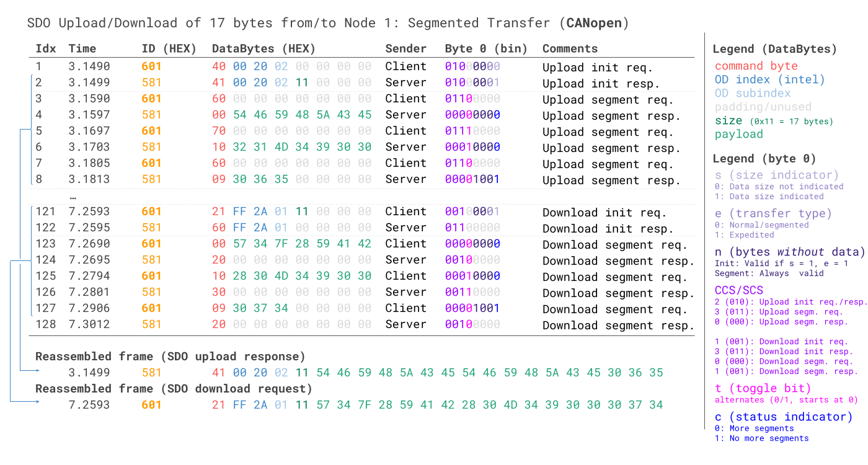Click the 'Sender' column header
The height and width of the screenshot is (465, 868).
click(x=406, y=48)
